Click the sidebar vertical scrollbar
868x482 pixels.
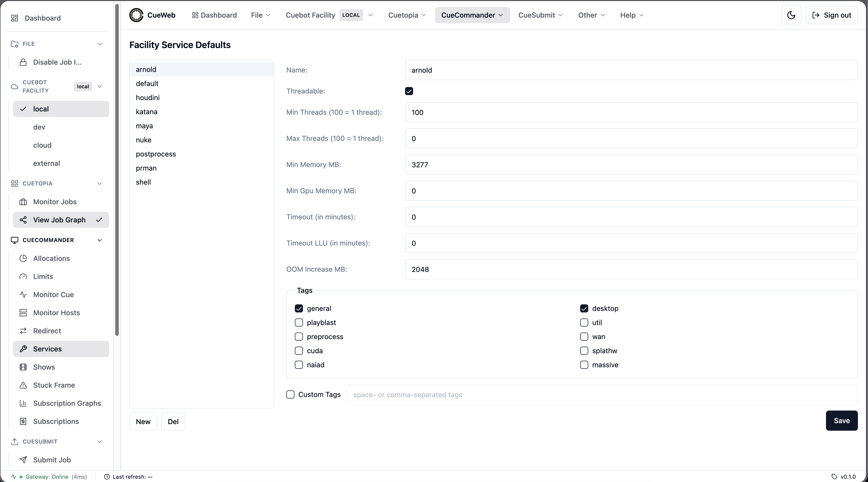point(117,170)
